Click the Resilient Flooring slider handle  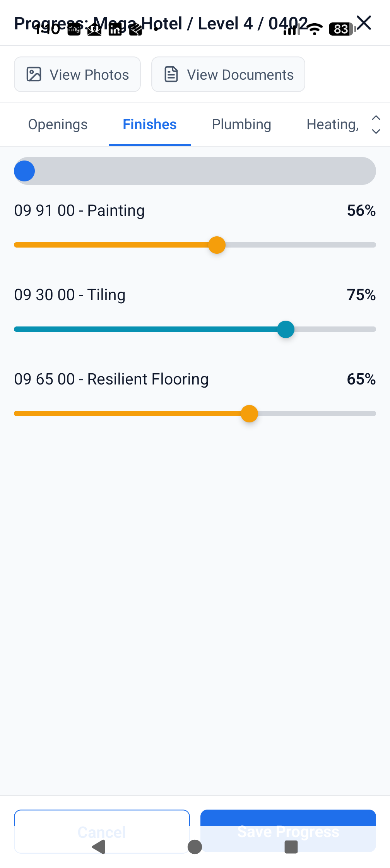click(249, 413)
